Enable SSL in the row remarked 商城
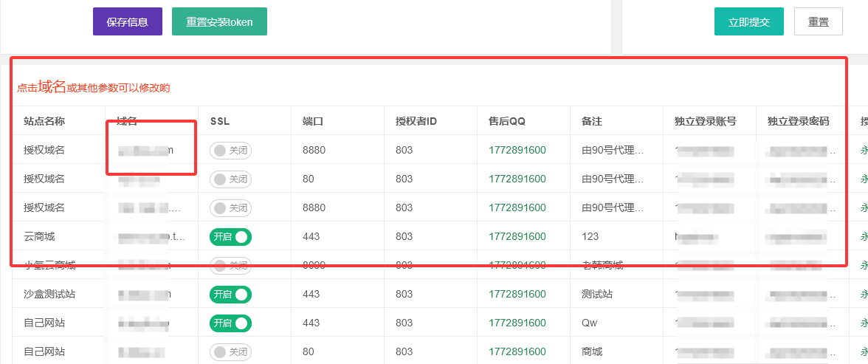Screen dimensions: 868x364 tap(230, 351)
